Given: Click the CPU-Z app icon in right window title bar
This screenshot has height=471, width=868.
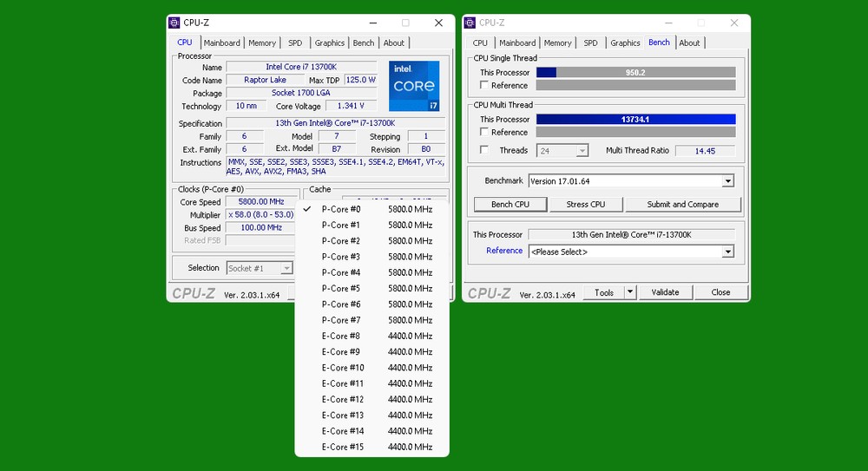Looking at the screenshot, I should pyautogui.click(x=470, y=23).
